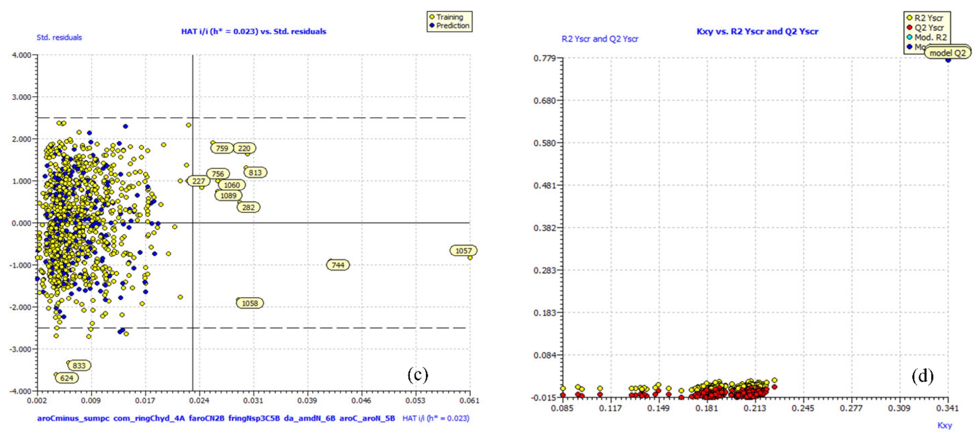This screenshot has height=438, width=980.
Task: Click data point label 282
Action: tap(248, 207)
